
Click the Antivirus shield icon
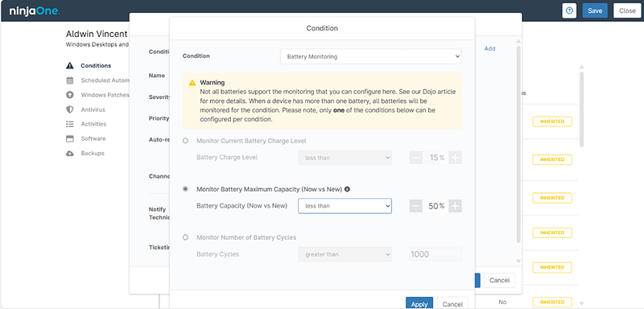pyautogui.click(x=70, y=109)
